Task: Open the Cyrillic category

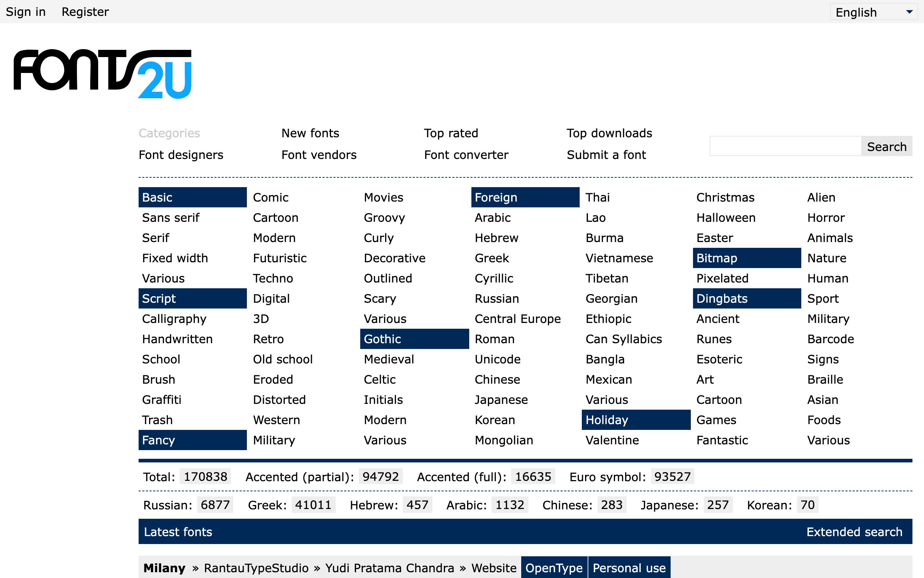Action: tap(494, 278)
